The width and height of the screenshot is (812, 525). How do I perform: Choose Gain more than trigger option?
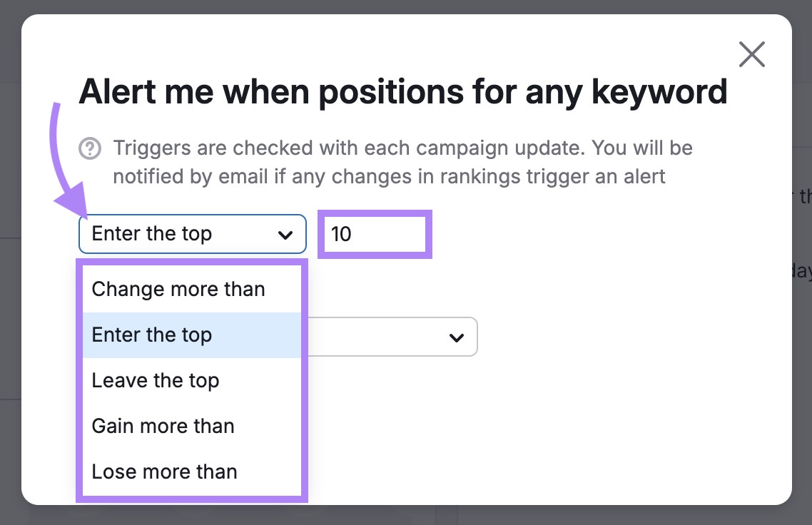[163, 426]
